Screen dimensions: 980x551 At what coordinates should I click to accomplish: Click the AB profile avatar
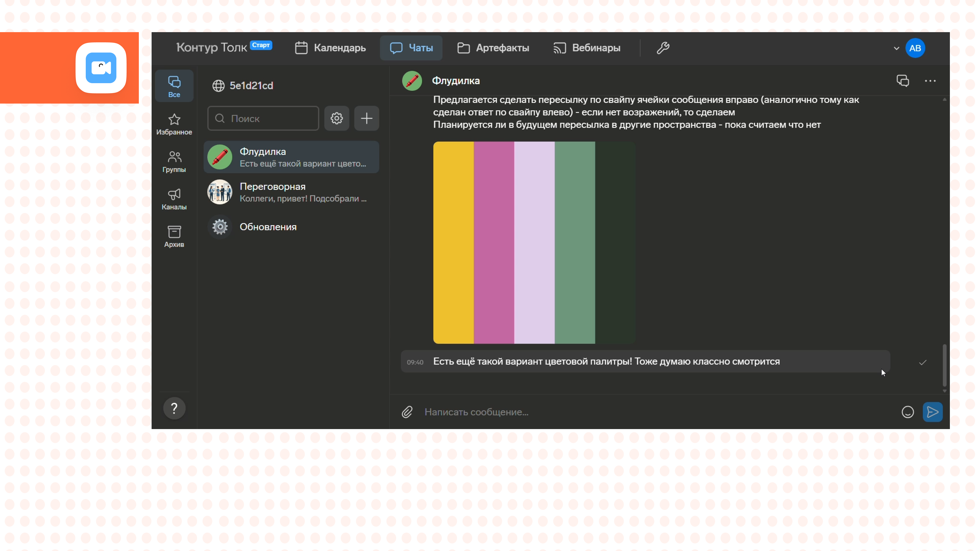coord(915,48)
